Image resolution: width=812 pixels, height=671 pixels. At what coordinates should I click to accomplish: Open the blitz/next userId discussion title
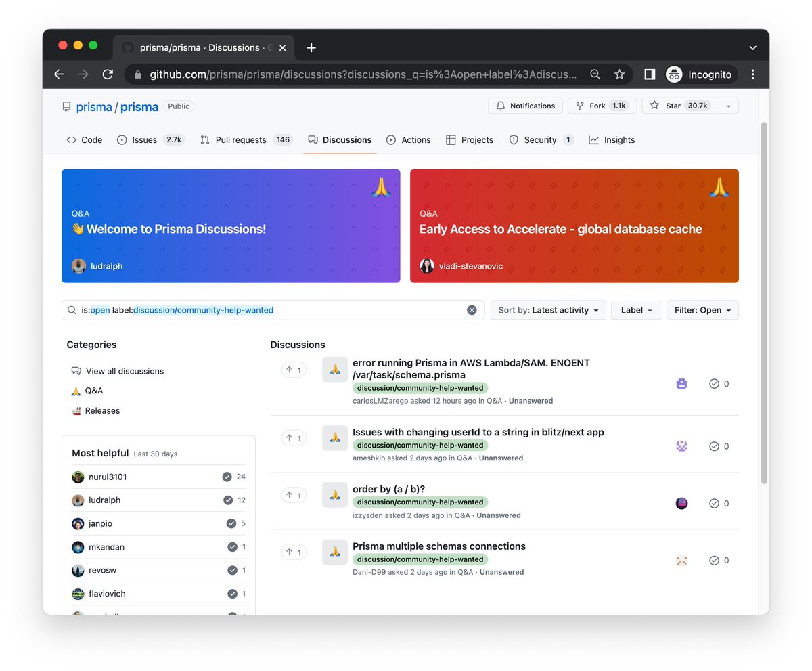[x=478, y=432]
